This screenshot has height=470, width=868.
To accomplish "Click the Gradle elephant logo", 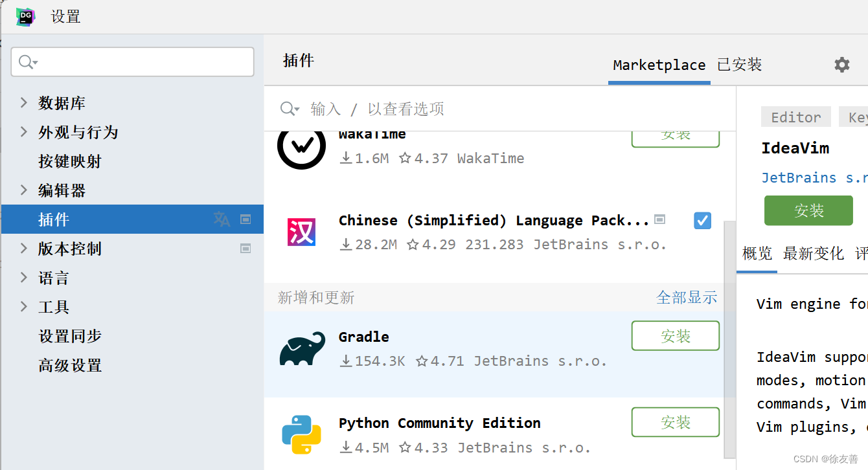I will 302,349.
